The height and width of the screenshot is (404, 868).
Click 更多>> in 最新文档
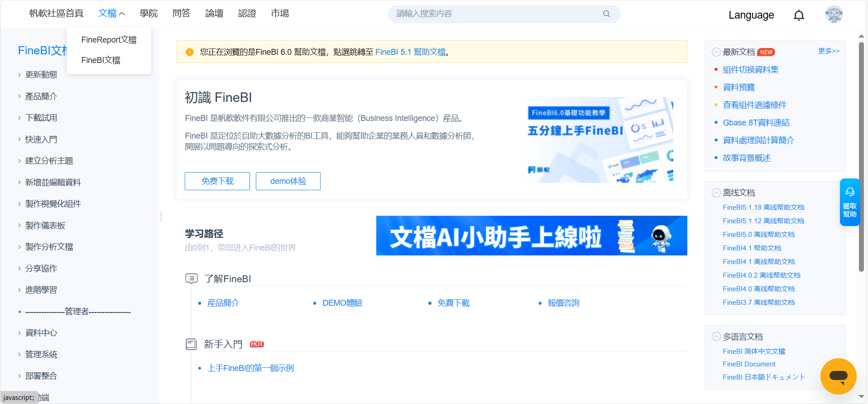click(x=829, y=51)
